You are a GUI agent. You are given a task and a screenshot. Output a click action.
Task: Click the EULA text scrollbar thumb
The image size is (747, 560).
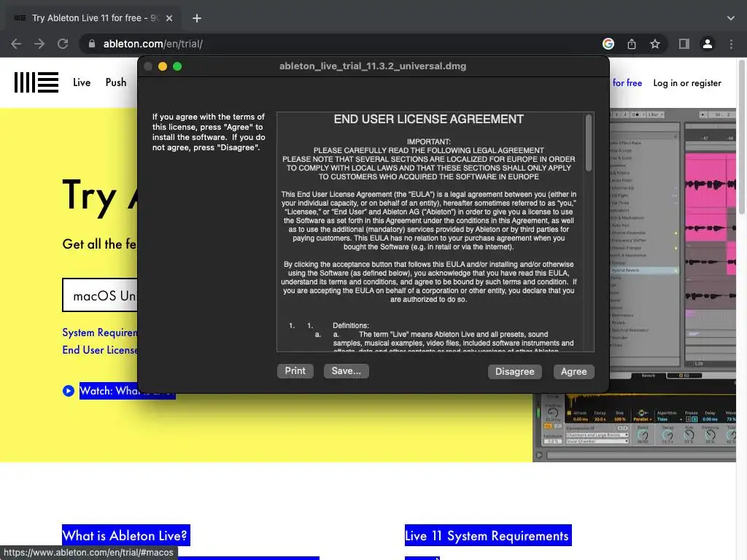(x=589, y=143)
